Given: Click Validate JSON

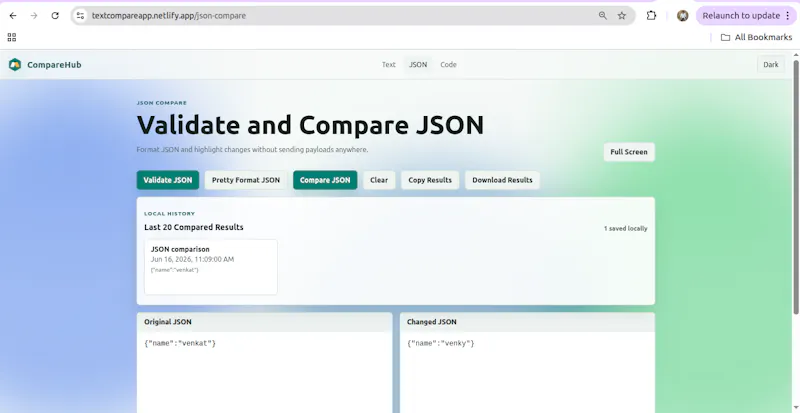Looking at the screenshot, I should pyautogui.click(x=167, y=180).
